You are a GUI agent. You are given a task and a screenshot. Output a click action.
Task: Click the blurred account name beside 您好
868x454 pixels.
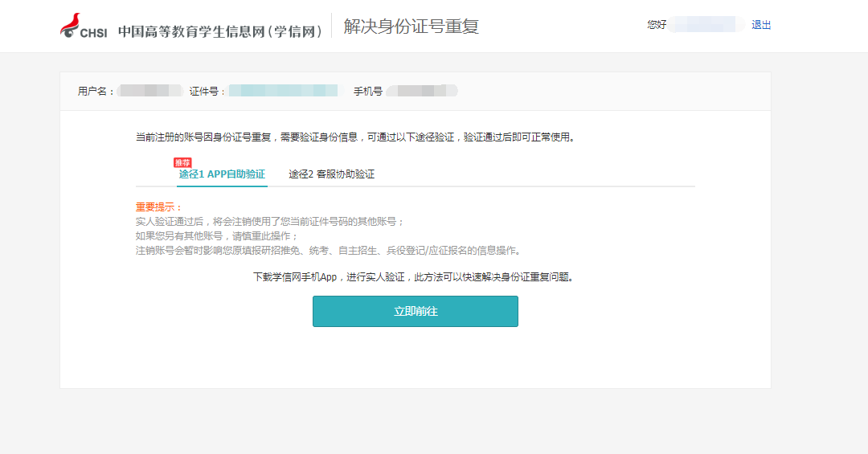point(705,25)
